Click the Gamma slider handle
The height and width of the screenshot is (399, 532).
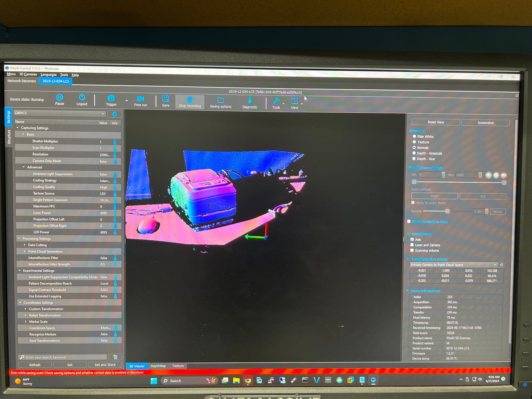447,211
